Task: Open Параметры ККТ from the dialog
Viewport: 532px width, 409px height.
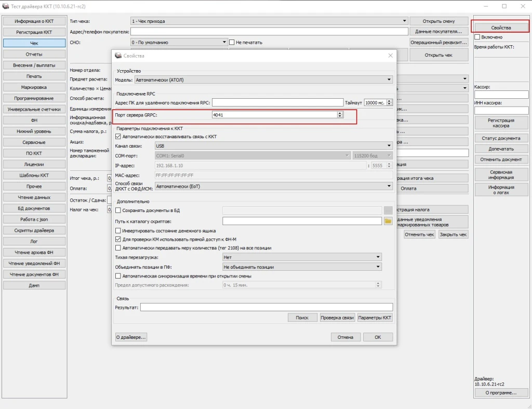Action: tap(375, 318)
